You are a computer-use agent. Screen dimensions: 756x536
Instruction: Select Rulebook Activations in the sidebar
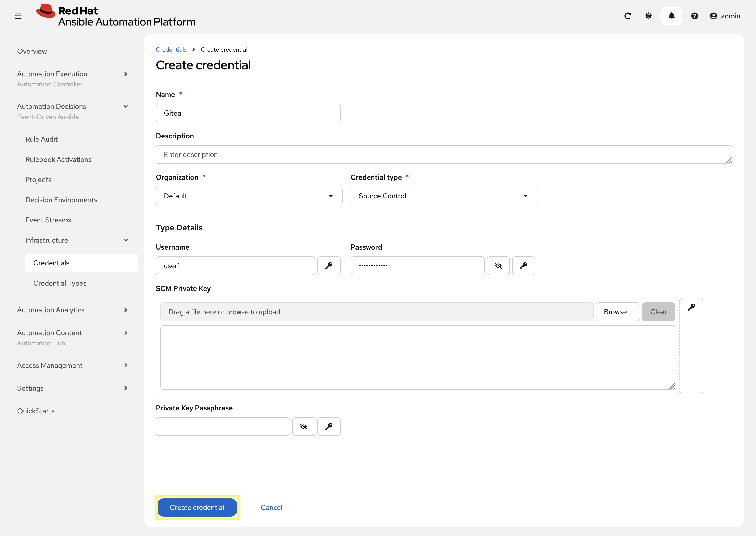(58, 159)
